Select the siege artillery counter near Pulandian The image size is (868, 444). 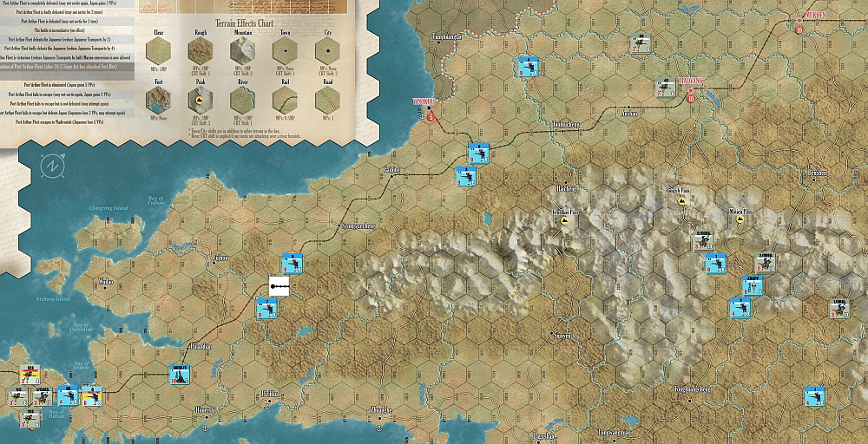(180, 375)
